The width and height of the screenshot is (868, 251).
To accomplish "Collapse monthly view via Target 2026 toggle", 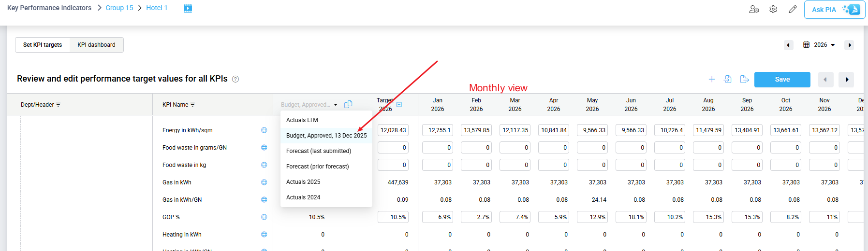I will pos(399,104).
